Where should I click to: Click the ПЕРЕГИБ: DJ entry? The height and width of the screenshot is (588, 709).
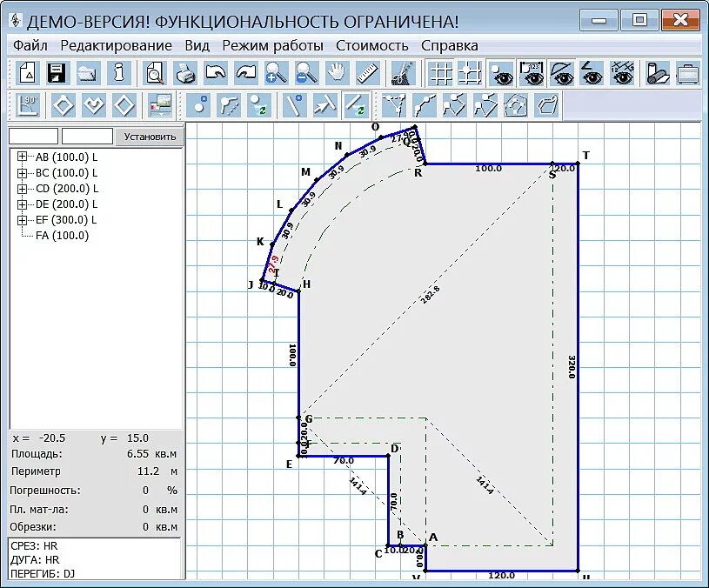pyautogui.click(x=43, y=574)
